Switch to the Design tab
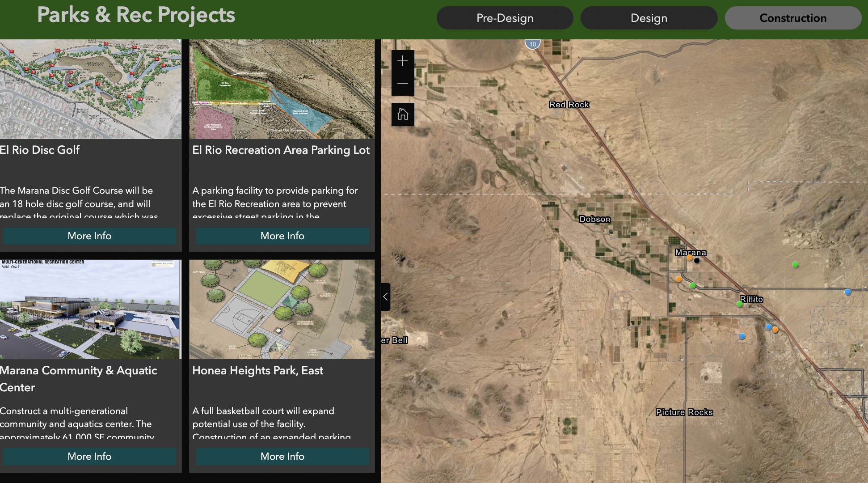This screenshot has height=483, width=868. point(649,18)
